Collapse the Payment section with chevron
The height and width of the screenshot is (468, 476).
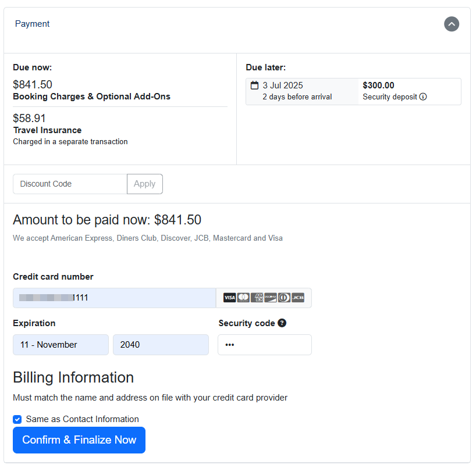[452, 24]
